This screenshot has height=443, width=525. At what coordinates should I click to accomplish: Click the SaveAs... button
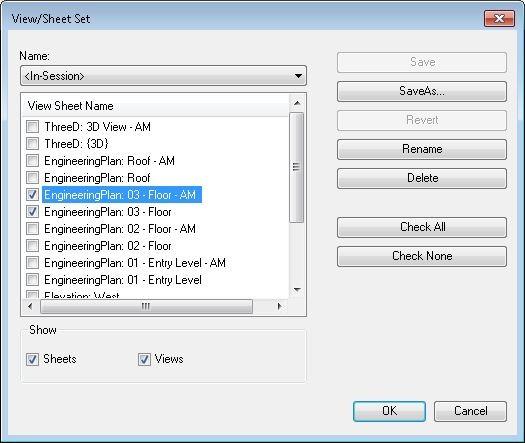click(x=422, y=91)
